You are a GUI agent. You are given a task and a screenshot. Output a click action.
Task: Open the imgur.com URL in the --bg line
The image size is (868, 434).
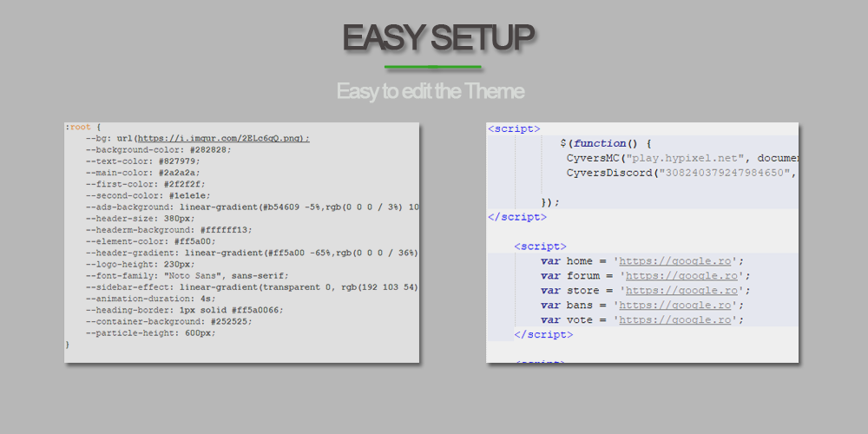click(222, 138)
